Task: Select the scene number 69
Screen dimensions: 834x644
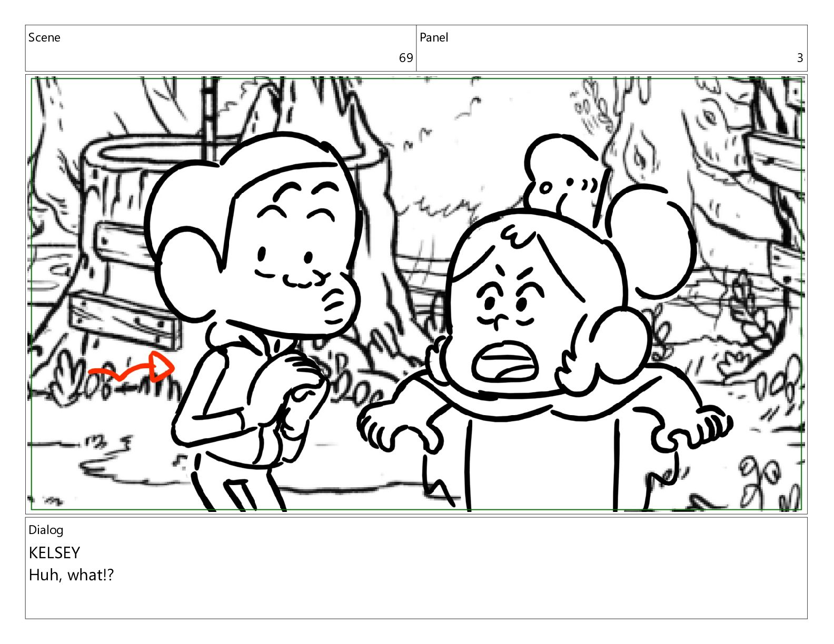Action: [x=406, y=58]
